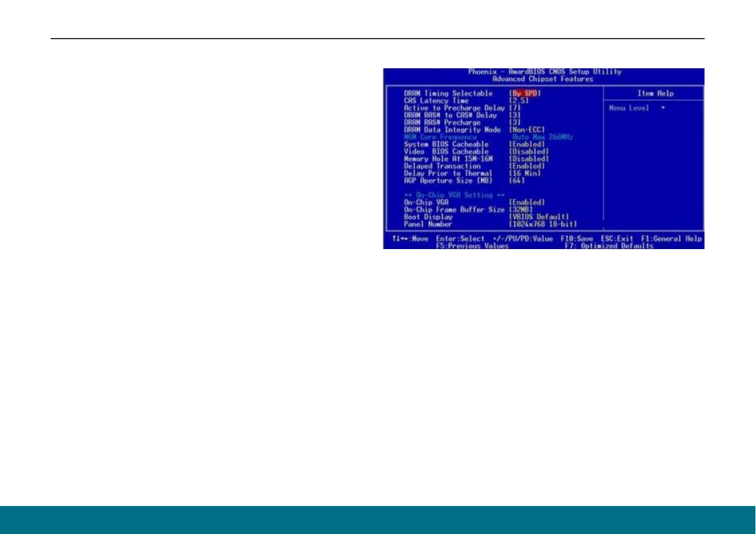Change the CAS Latency value 2.5
This screenshot has height=534, width=756.
click(x=519, y=101)
